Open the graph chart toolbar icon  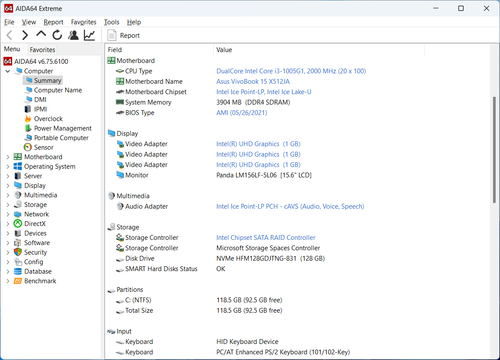89,35
